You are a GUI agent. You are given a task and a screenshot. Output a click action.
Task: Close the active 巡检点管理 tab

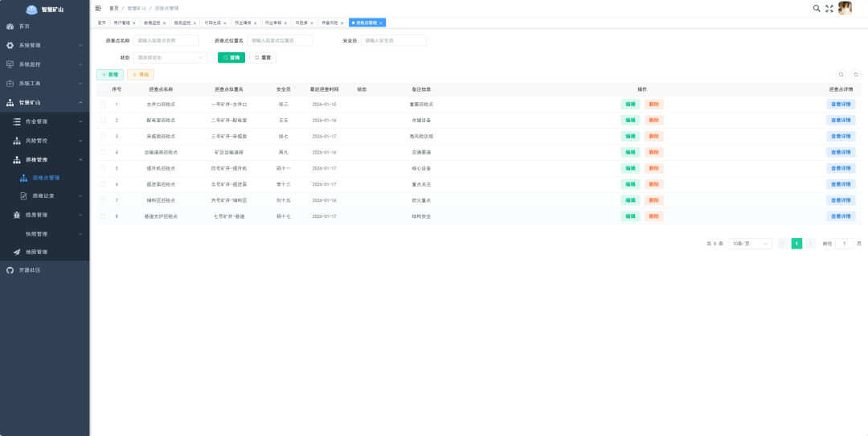point(381,23)
